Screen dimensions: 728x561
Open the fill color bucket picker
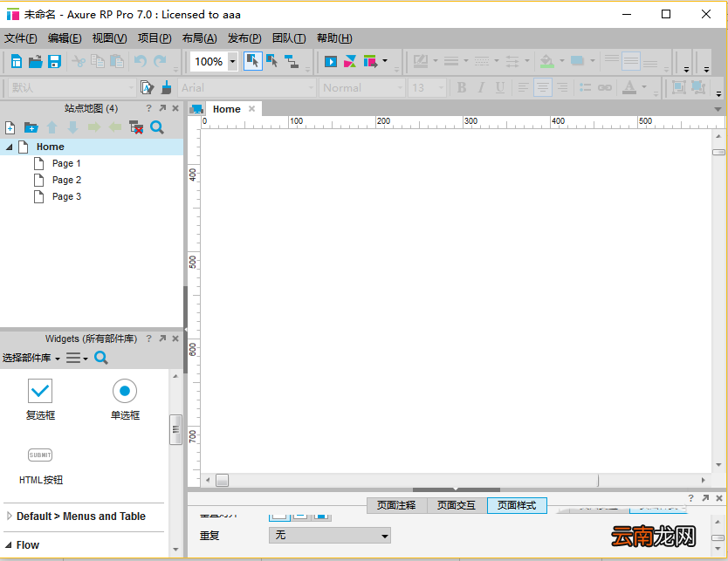tap(547, 61)
